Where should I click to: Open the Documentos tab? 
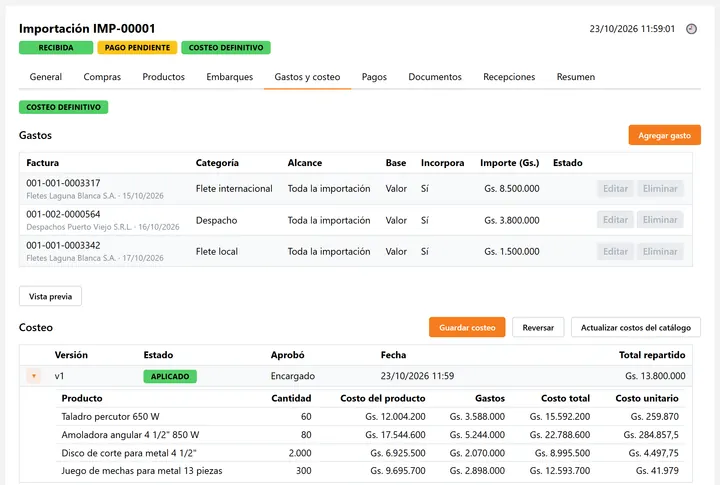pos(435,77)
